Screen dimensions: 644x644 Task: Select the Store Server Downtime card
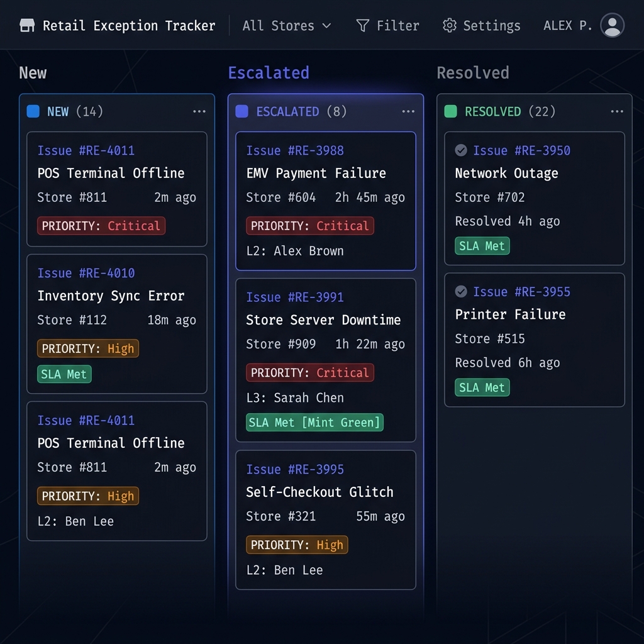point(325,360)
